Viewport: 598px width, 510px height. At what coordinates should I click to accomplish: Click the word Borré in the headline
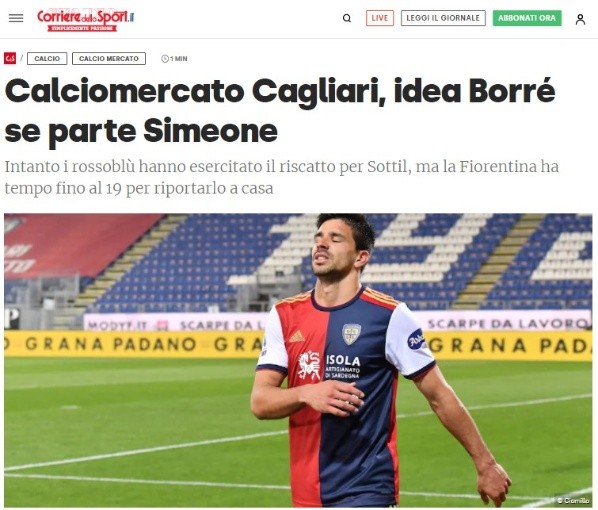[512, 91]
